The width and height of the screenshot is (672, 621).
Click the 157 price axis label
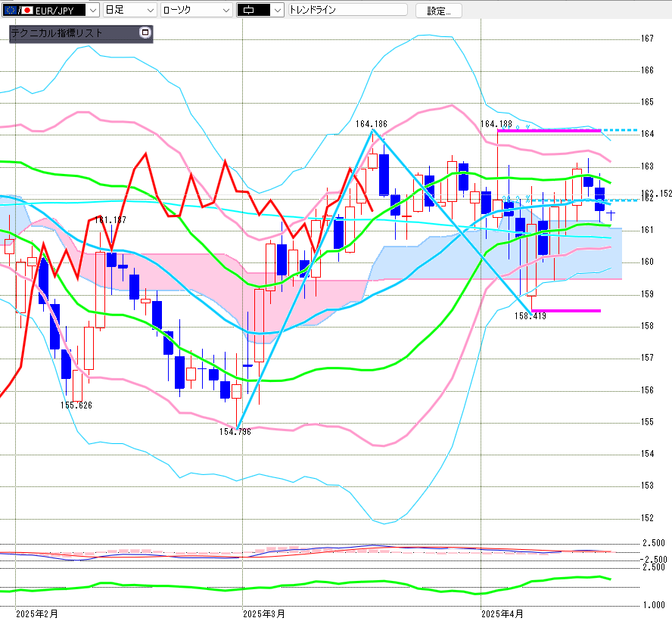647,358
